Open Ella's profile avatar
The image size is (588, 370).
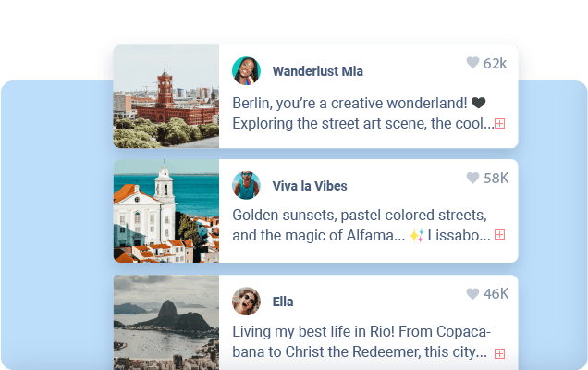tap(246, 302)
